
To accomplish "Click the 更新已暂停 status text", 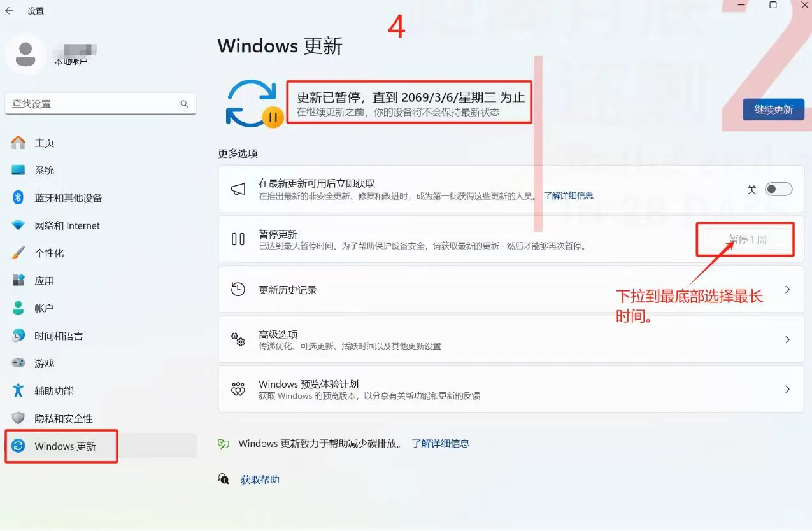I will pyautogui.click(x=411, y=97).
